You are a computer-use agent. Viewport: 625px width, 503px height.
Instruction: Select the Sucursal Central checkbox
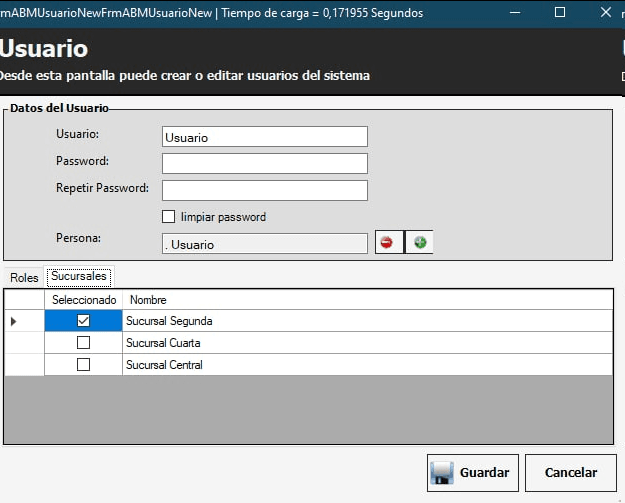84,365
